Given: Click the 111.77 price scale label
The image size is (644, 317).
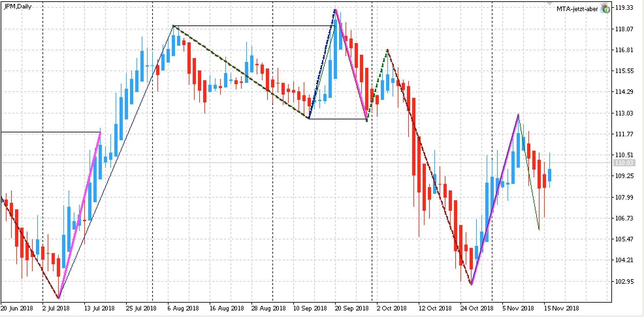Looking at the screenshot, I should pyautogui.click(x=624, y=134).
